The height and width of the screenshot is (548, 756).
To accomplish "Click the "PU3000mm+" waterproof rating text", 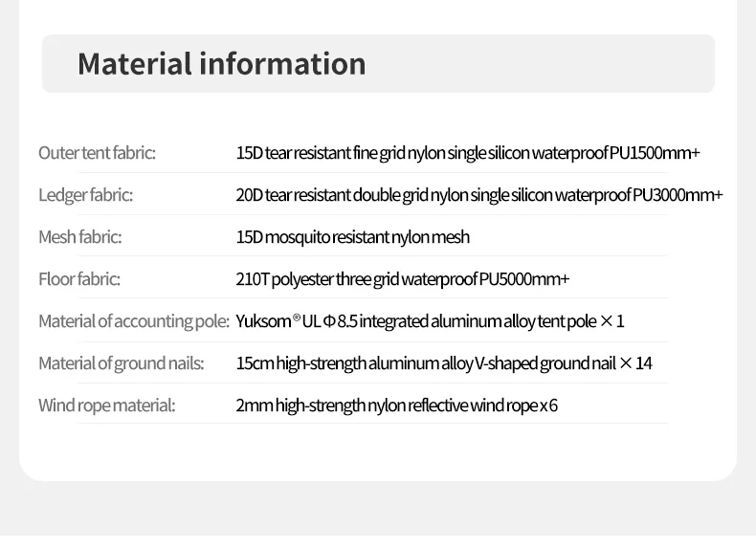I will (678, 195).
